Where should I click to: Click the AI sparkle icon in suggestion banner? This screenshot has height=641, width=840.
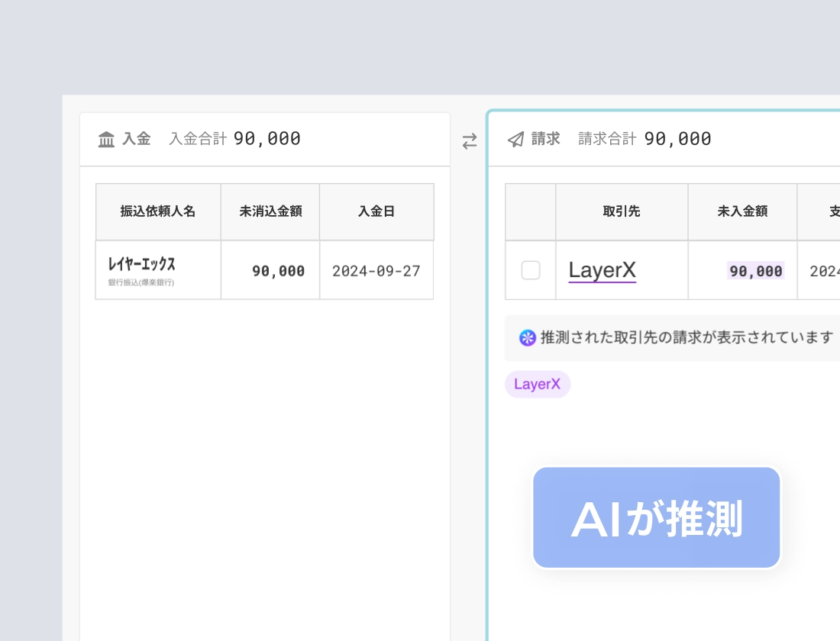pyautogui.click(x=528, y=337)
